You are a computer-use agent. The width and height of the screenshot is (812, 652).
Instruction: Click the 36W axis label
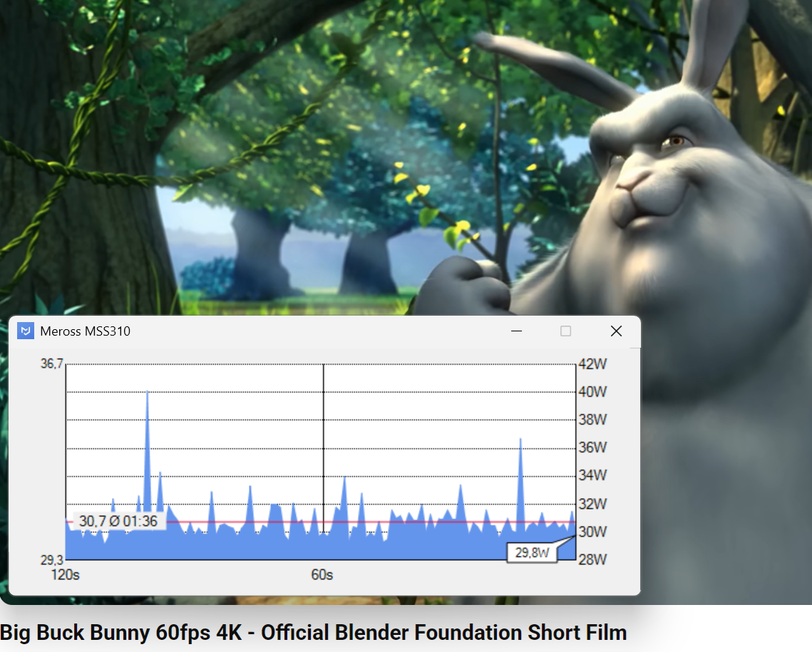(592, 447)
